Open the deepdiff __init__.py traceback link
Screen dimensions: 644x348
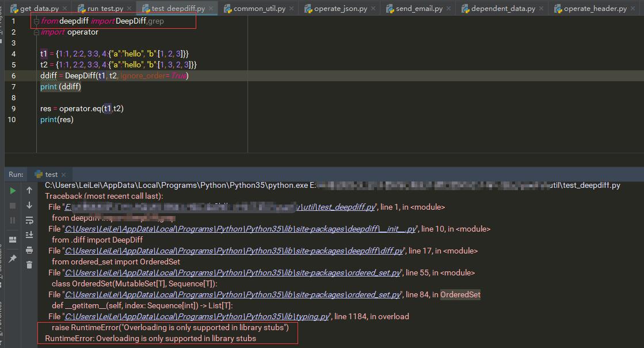(x=241, y=229)
